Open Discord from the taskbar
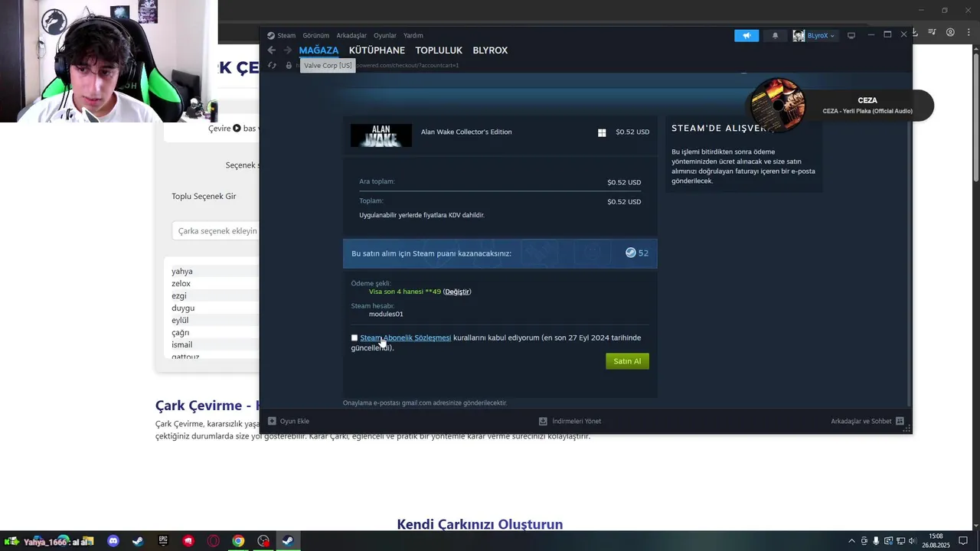Screen dimensions: 980x551 click(113, 541)
